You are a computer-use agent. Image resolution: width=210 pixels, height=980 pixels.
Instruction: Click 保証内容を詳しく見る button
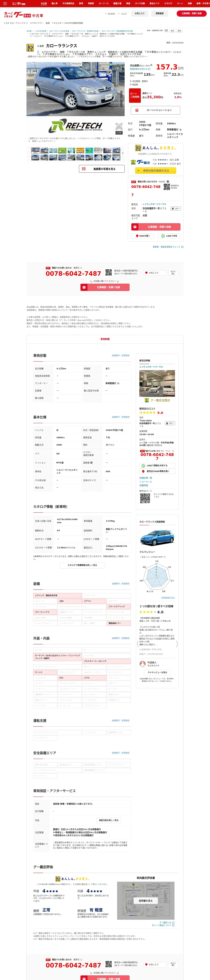(109, 820)
